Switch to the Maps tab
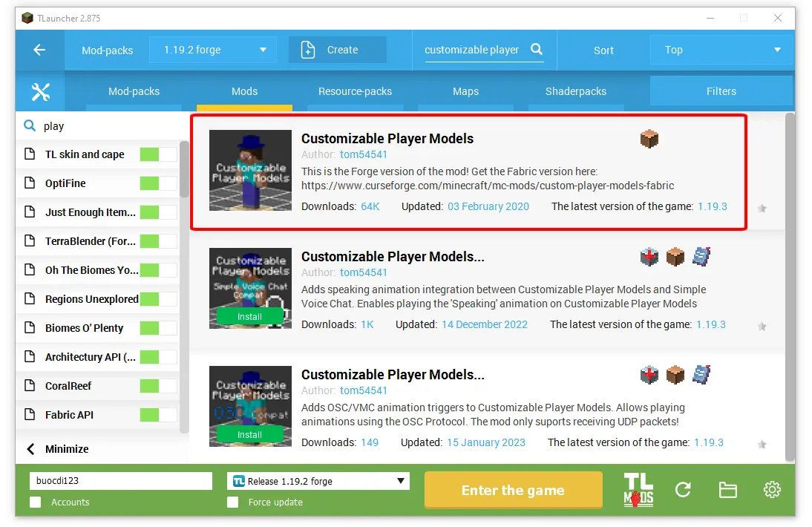 pyautogui.click(x=465, y=91)
